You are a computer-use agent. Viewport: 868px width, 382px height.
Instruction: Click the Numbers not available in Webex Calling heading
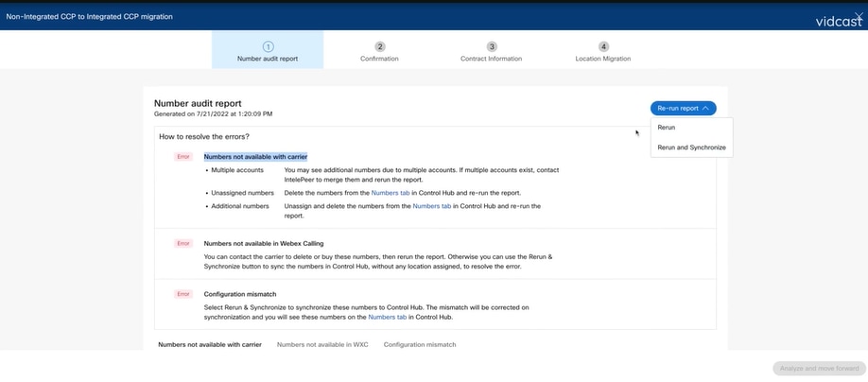click(x=264, y=243)
